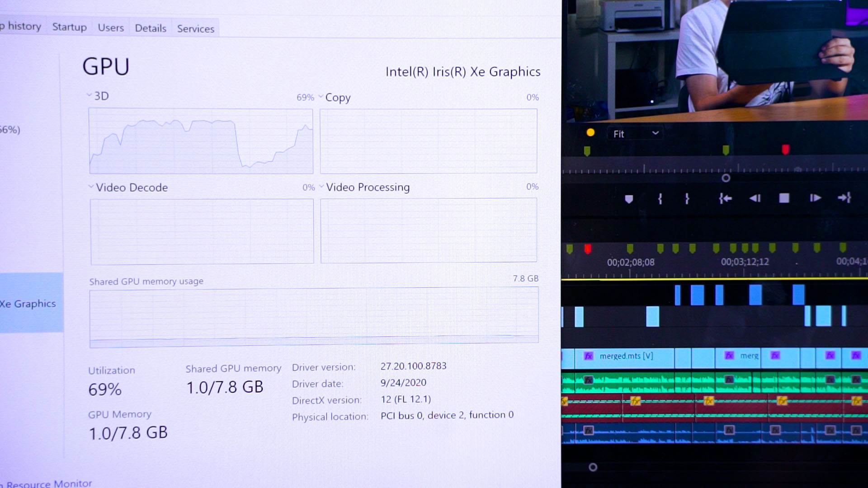Open the Startup tab in Task Manager

tap(69, 27)
